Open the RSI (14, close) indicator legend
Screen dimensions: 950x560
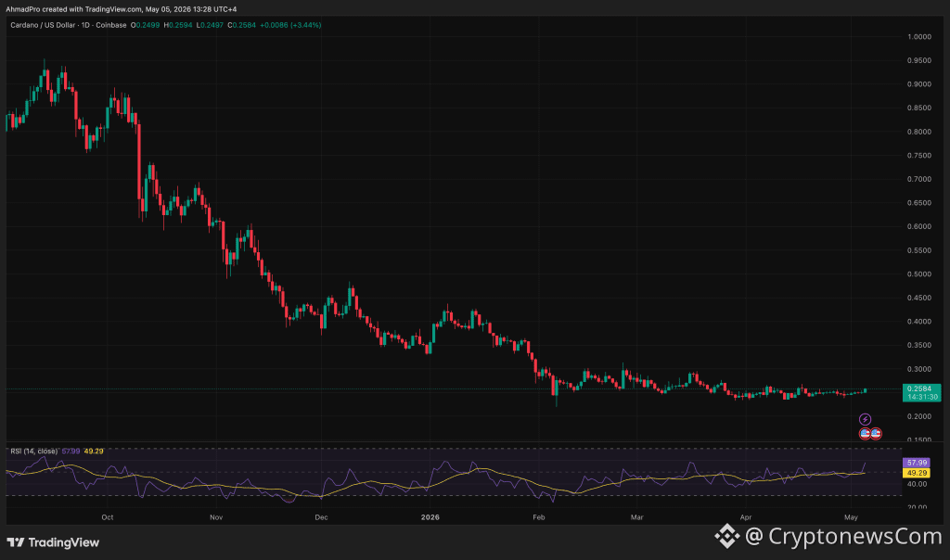[x=34, y=451]
